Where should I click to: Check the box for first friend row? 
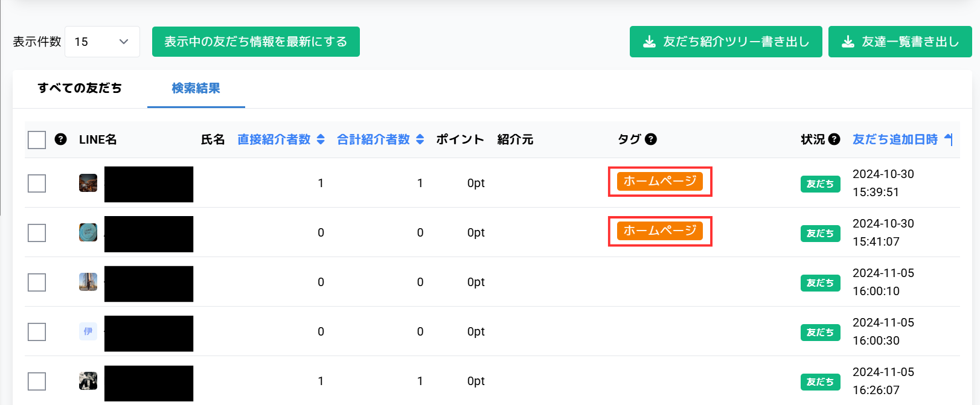[37, 183]
